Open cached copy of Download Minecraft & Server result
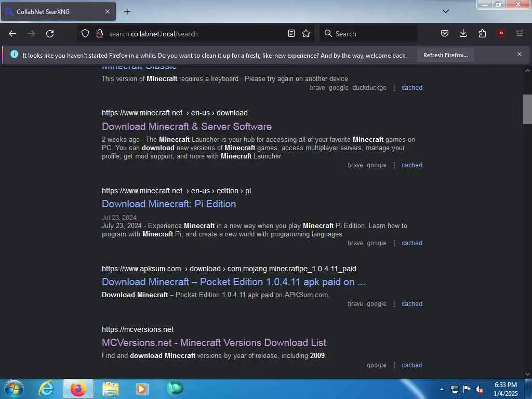The image size is (532, 399). pos(412,165)
